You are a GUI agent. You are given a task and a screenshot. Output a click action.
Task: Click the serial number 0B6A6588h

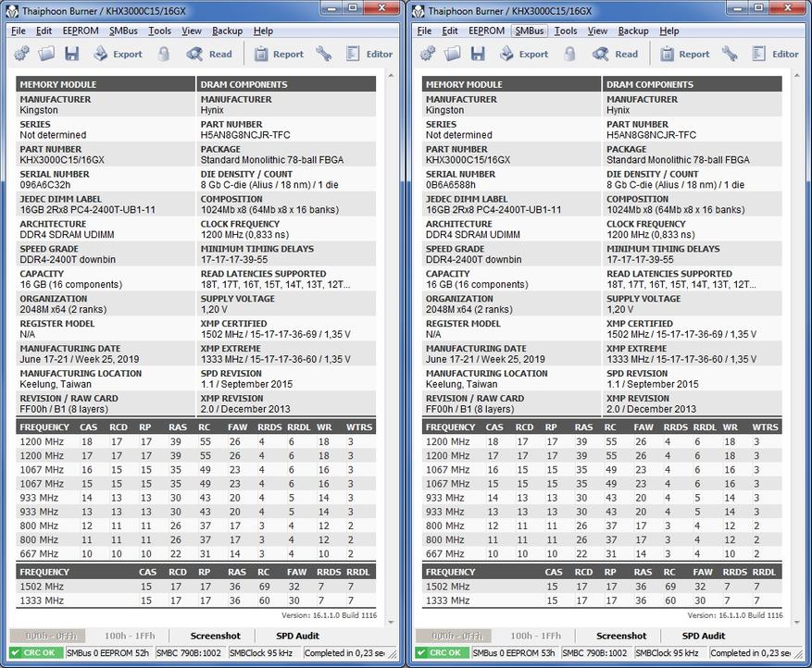tap(451, 185)
